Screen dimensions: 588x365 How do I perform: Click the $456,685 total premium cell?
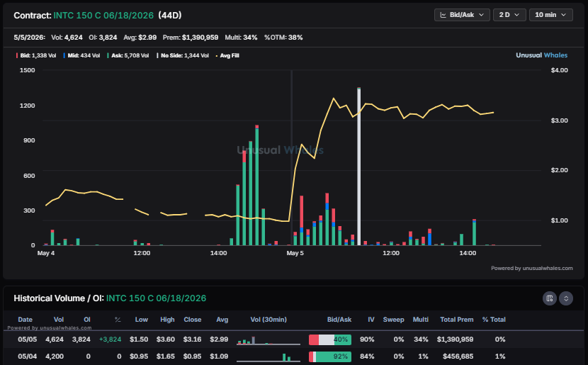pyautogui.click(x=458, y=356)
